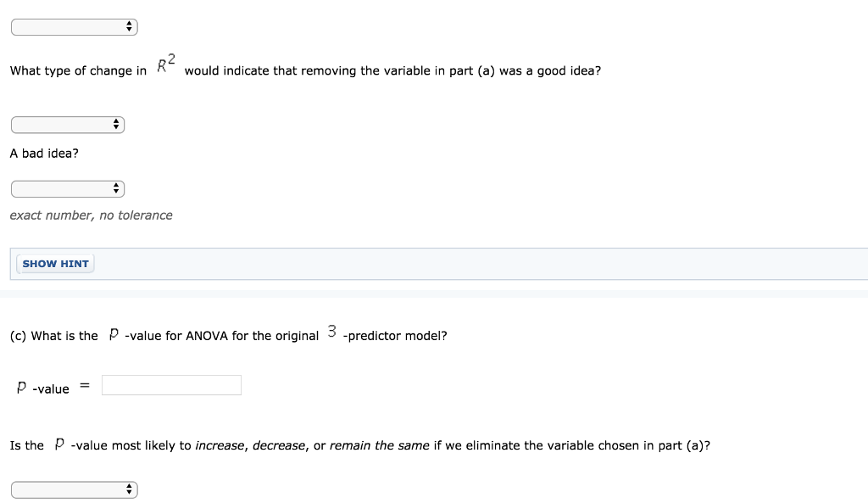Open the dropdown above 'A bad idea?'
The height and width of the screenshot is (503, 868).
pos(68,125)
